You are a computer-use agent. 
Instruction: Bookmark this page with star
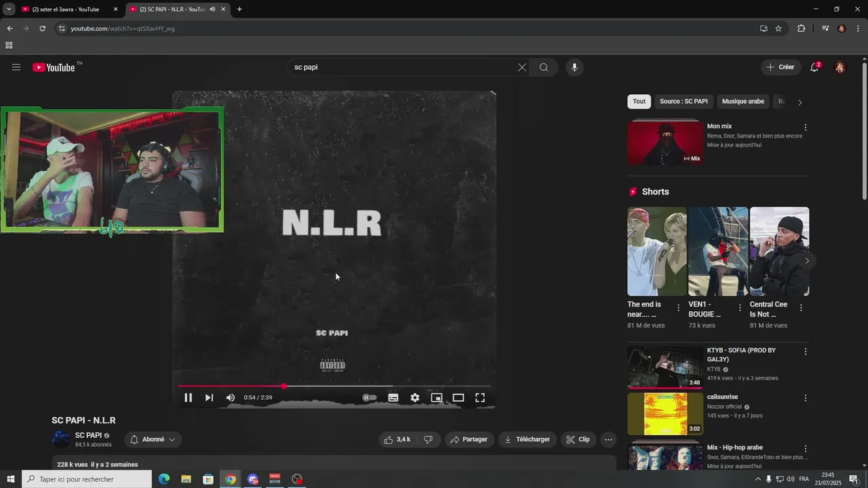778,28
